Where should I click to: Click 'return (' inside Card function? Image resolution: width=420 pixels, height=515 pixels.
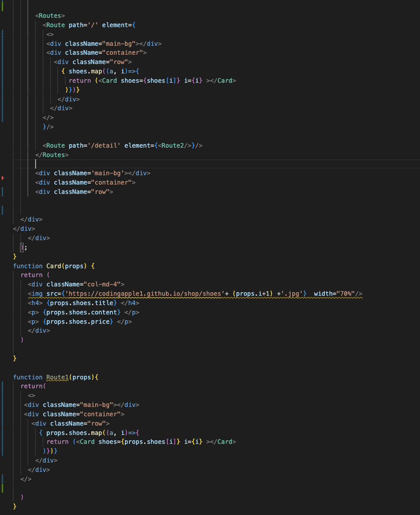click(x=35, y=275)
